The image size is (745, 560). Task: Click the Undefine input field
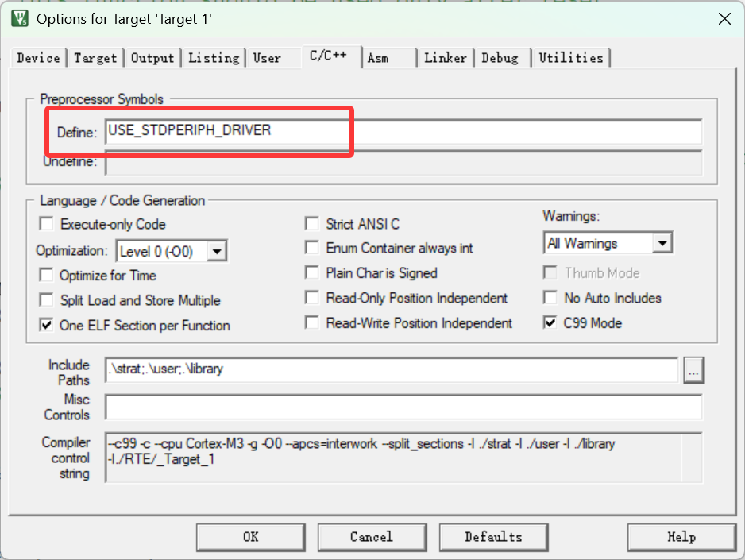[403, 163]
